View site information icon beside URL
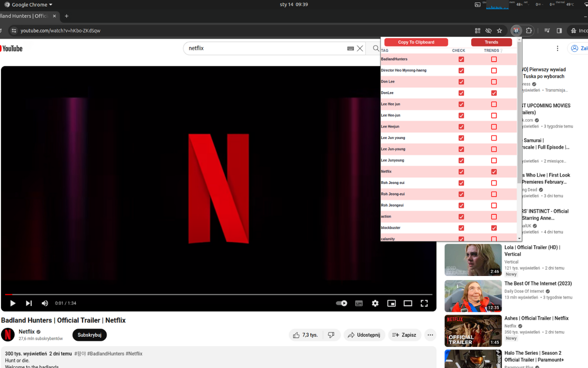 (x=14, y=31)
